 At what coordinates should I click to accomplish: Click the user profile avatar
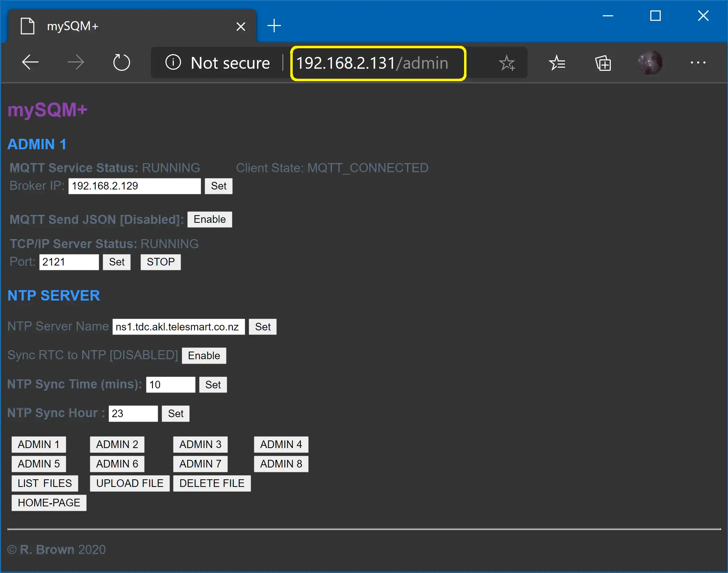pos(650,63)
